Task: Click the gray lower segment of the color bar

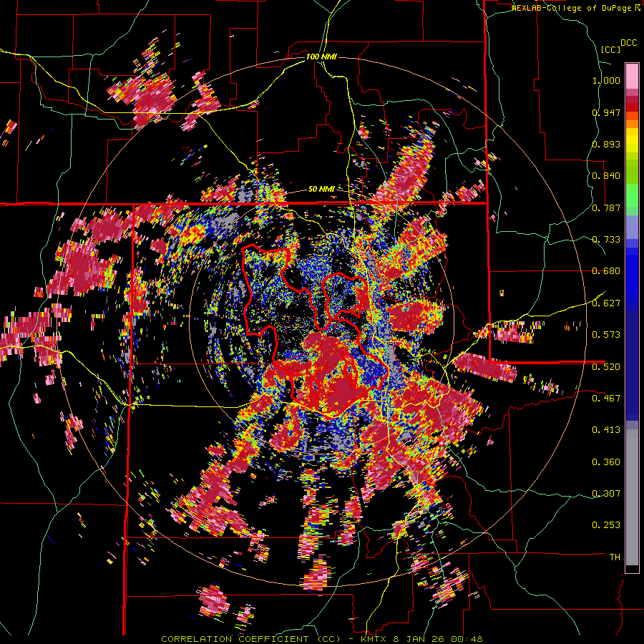Action: coord(632,497)
